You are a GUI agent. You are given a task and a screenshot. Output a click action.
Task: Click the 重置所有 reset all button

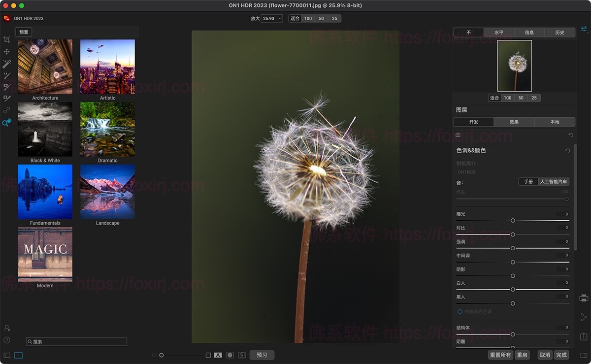(500, 355)
